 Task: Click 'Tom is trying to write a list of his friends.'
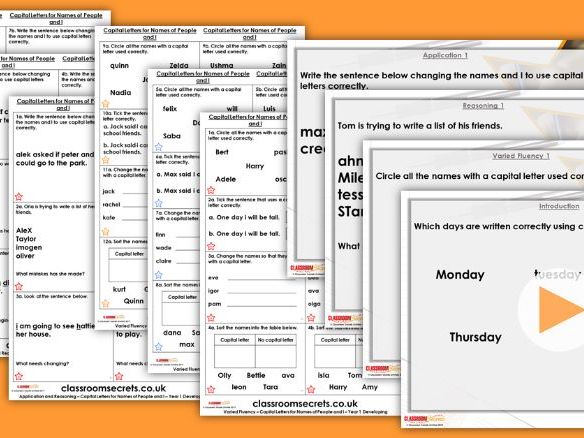[x=420, y=126]
